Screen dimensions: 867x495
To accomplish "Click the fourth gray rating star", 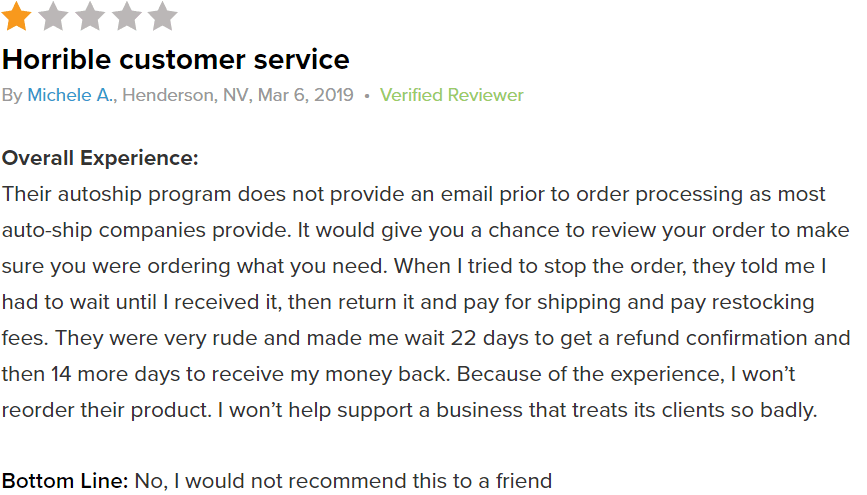I will [x=126, y=15].
